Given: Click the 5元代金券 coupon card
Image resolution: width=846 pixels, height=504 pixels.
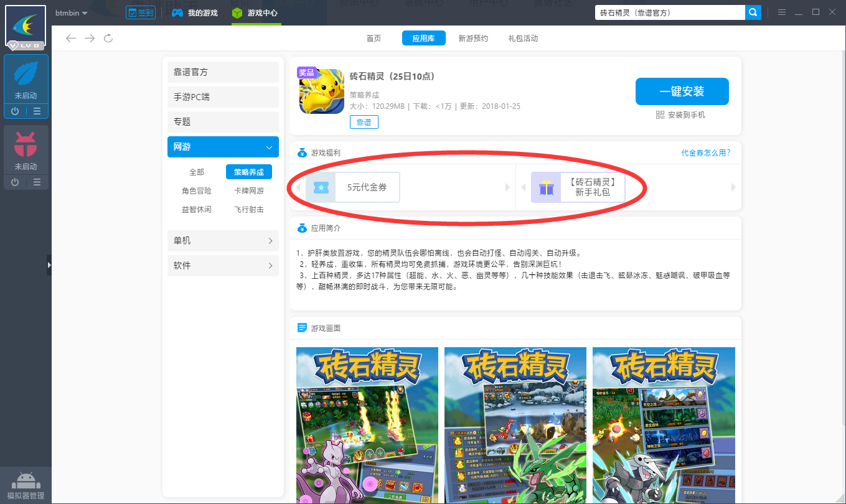Looking at the screenshot, I should (352, 187).
